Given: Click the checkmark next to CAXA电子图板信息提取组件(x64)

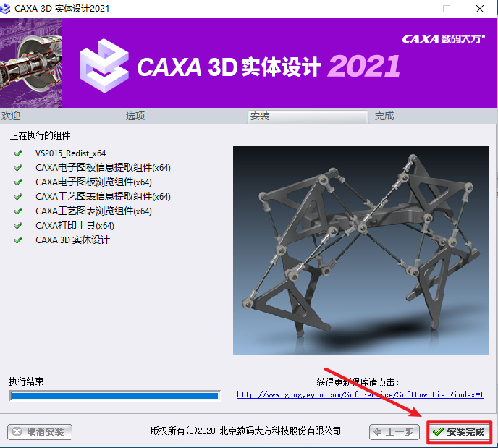Looking at the screenshot, I should (18, 168).
